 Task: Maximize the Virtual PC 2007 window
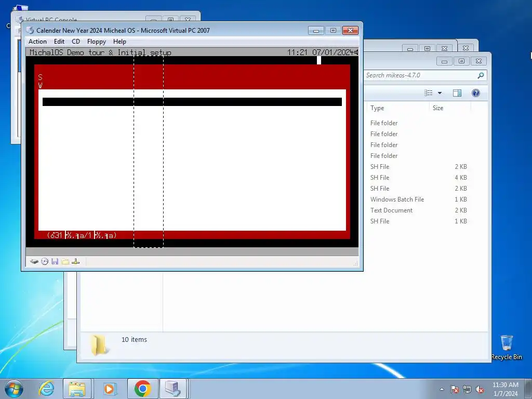click(333, 31)
